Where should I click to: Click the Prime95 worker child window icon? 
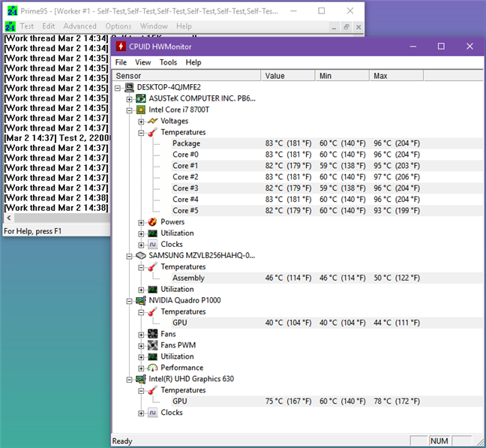click(x=10, y=26)
